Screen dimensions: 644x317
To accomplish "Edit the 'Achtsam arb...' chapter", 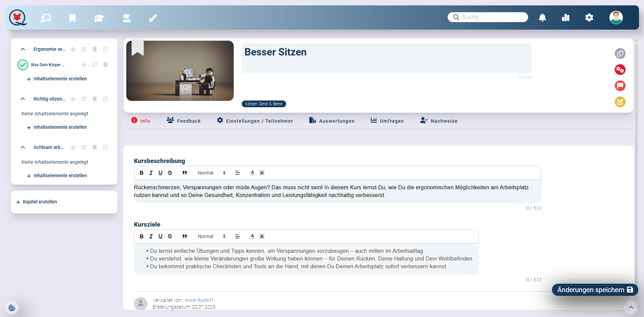I will 84,147.
